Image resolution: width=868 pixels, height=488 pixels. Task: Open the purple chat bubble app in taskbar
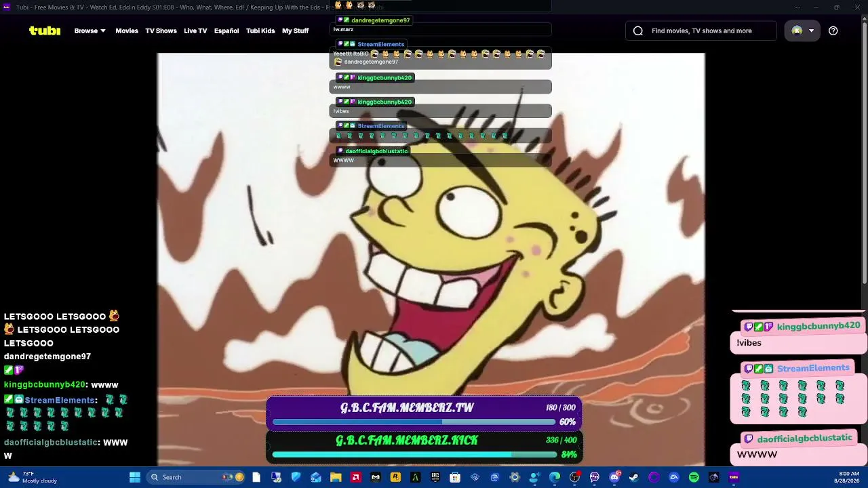pyautogui.click(x=595, y=477)
